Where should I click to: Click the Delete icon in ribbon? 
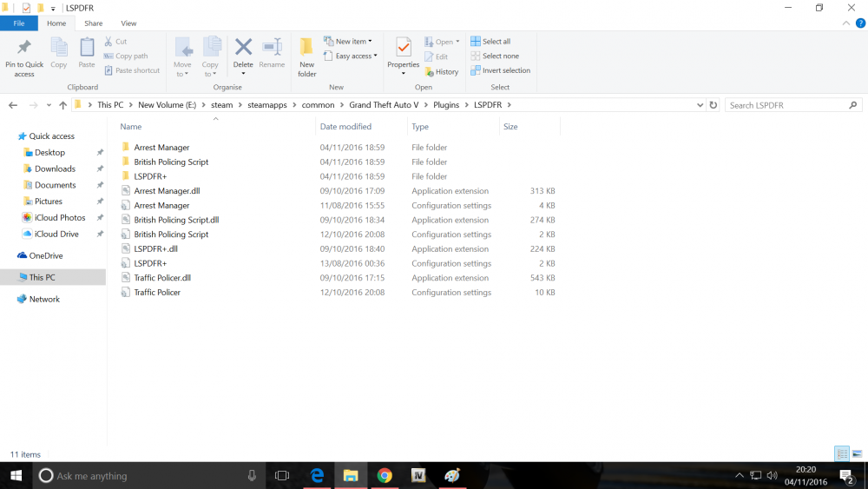(243, 47)
